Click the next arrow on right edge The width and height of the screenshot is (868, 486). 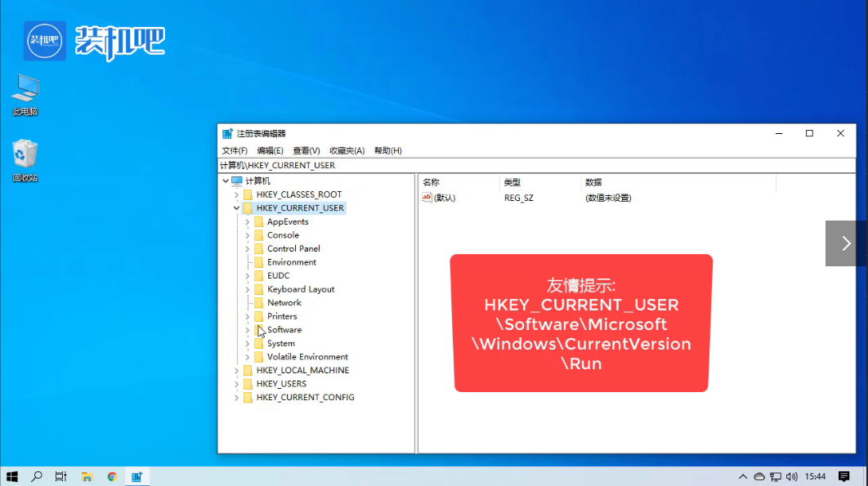point(846,243)
